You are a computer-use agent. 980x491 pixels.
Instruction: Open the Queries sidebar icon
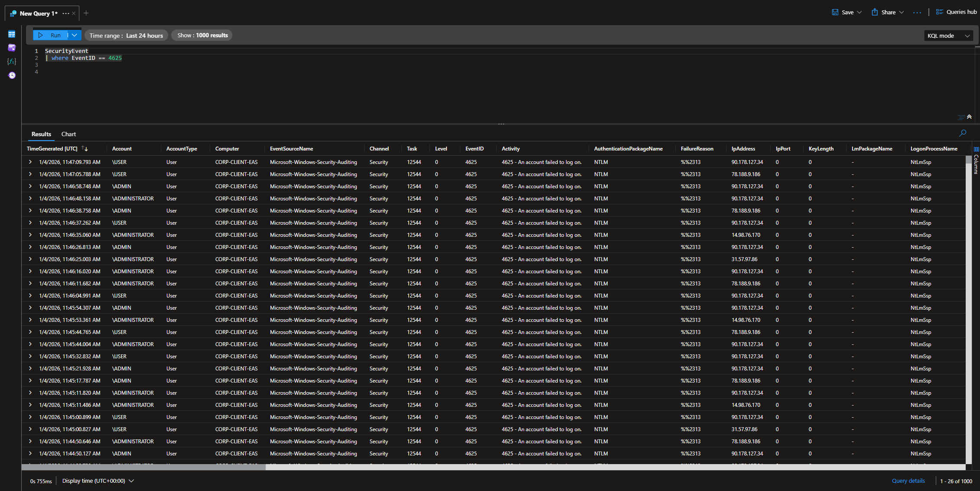(x=12, y=48)
